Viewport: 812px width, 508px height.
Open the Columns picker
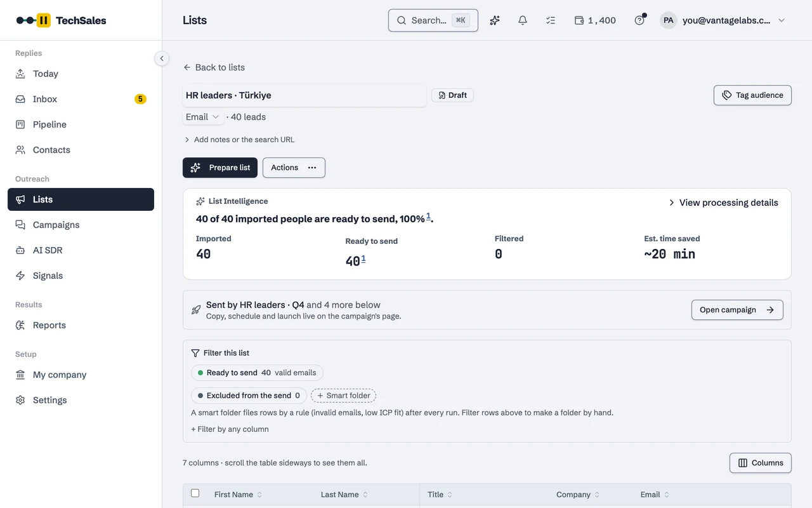(761, 463)
